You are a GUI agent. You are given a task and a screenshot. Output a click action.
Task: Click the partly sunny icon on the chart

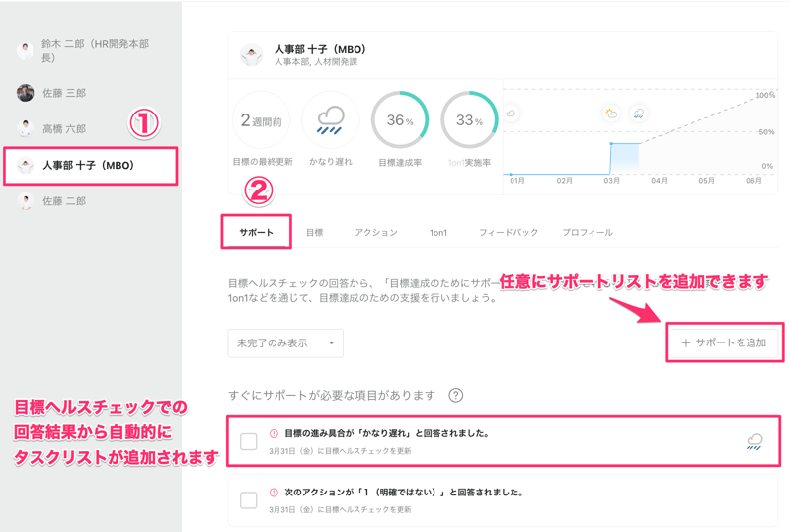611,114
